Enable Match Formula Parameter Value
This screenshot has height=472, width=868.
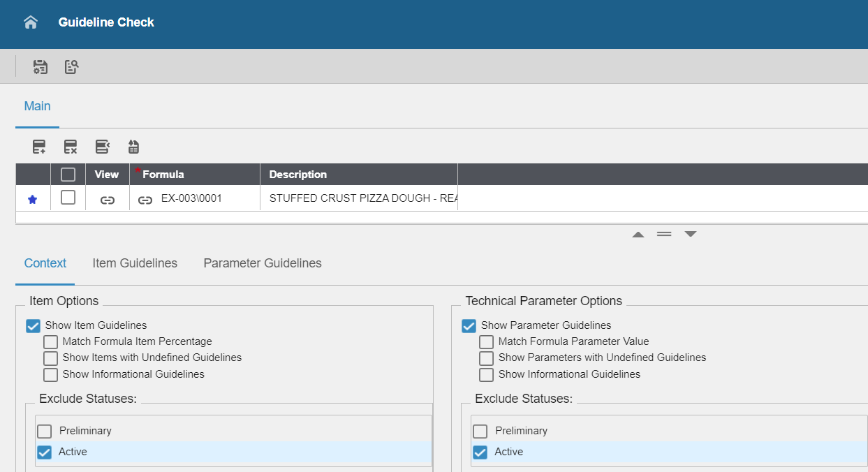click(x=487, y=342)
